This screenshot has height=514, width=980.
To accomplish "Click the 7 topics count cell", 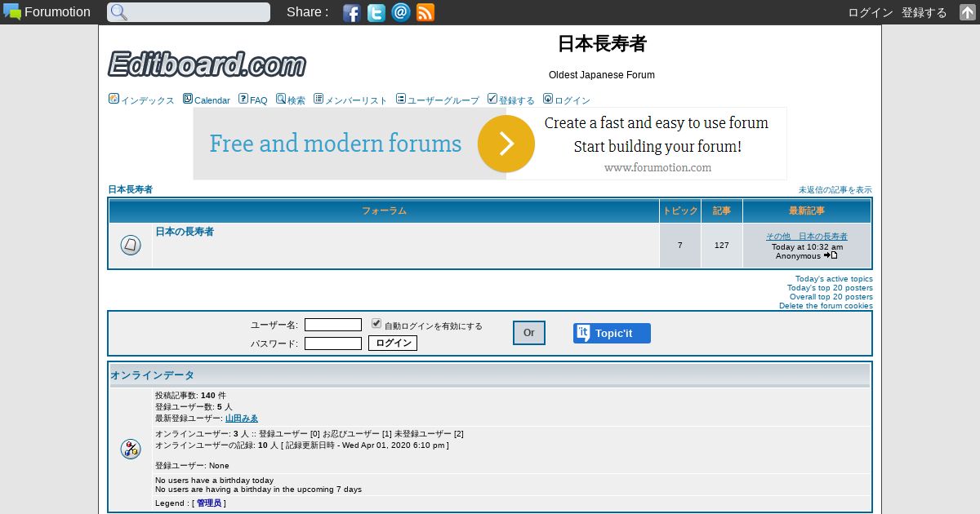I will [680, 246].
